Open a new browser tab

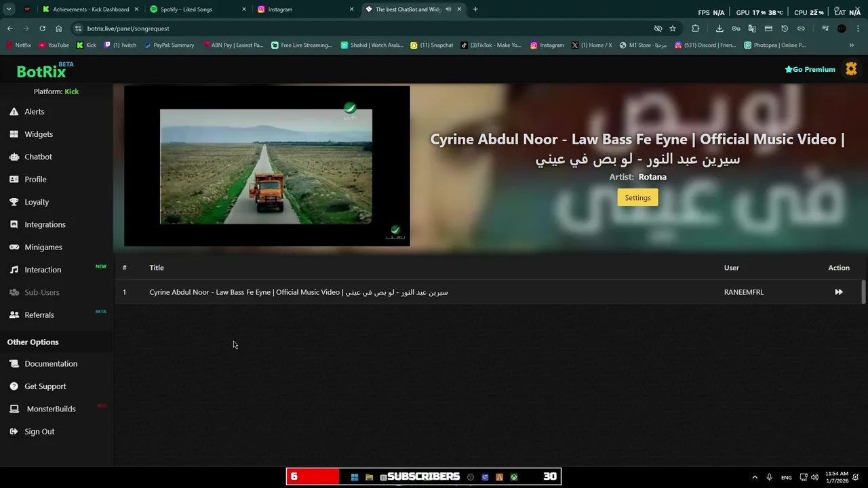[475, 9]
